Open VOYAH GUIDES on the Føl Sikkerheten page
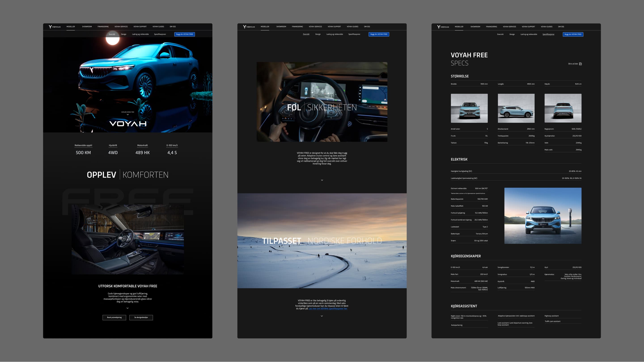 coord(352,27)
